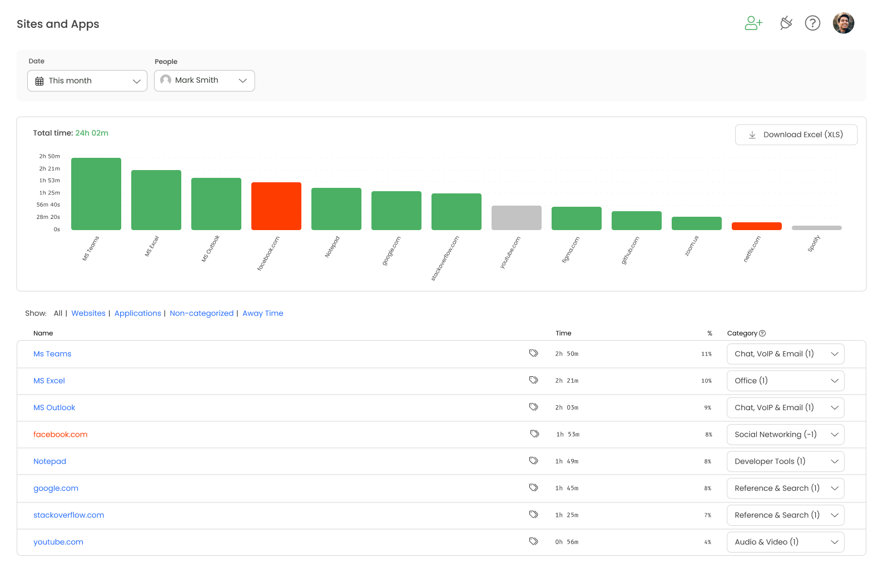
Task: Filter list by Websites
Action: 88,313
